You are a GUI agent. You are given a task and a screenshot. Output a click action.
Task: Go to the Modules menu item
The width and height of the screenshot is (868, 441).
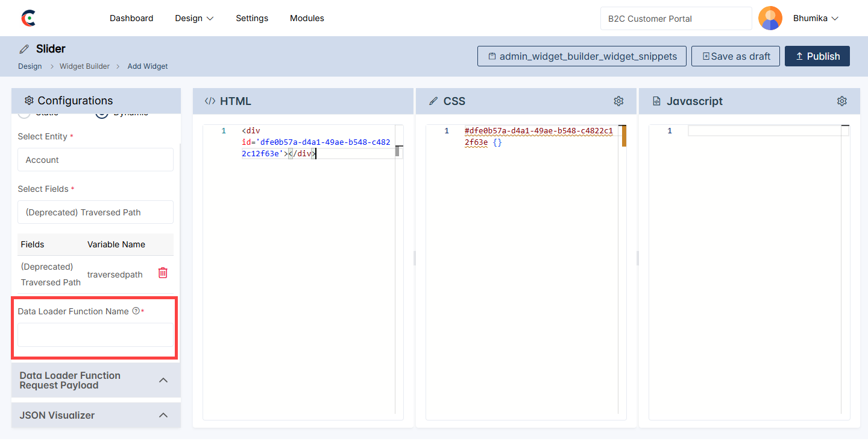click(x=307, y=18)
